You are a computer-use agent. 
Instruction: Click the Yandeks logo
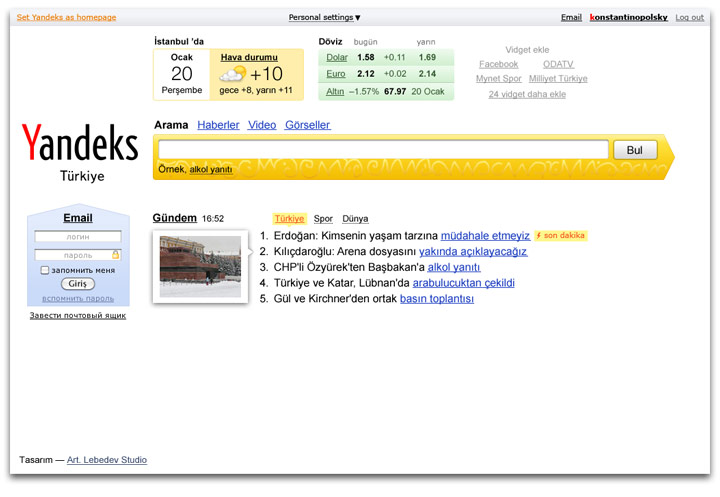coord(79,145)
